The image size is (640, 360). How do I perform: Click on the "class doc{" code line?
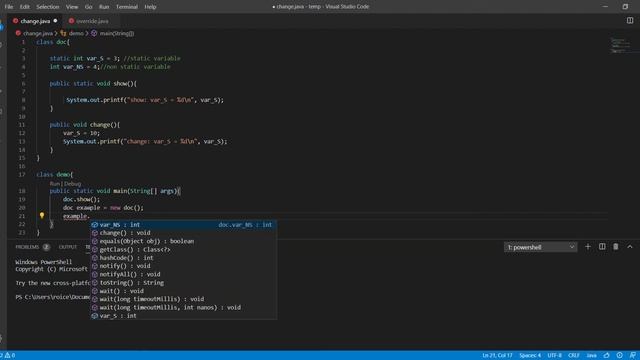click(x=53, y=42)
